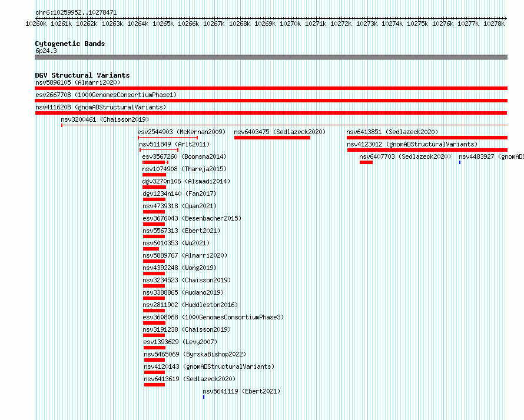Select nsv3191238 (Chaisson2019) label
Viewport: 524px width, 420px height.
187,329
